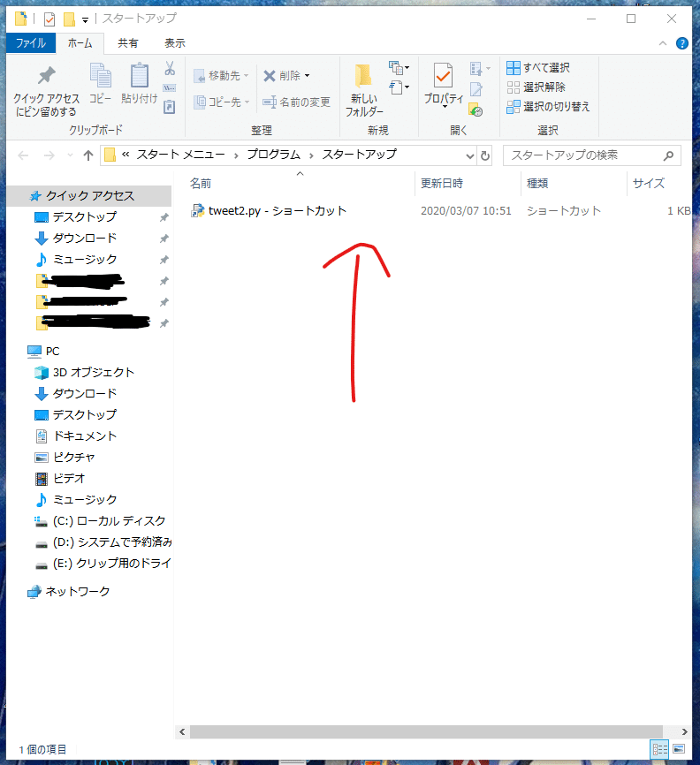Click Select none (選択解除)

coord(536,87)
